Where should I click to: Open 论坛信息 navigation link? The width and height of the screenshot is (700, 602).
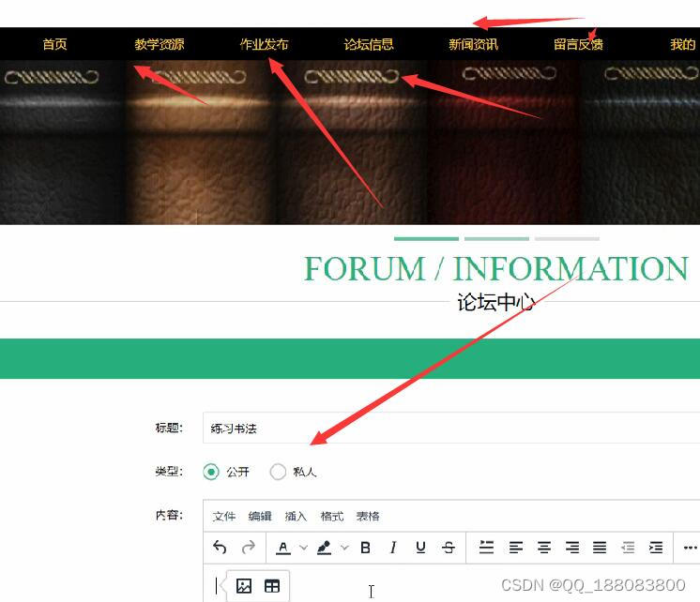(x=369, y=44)
